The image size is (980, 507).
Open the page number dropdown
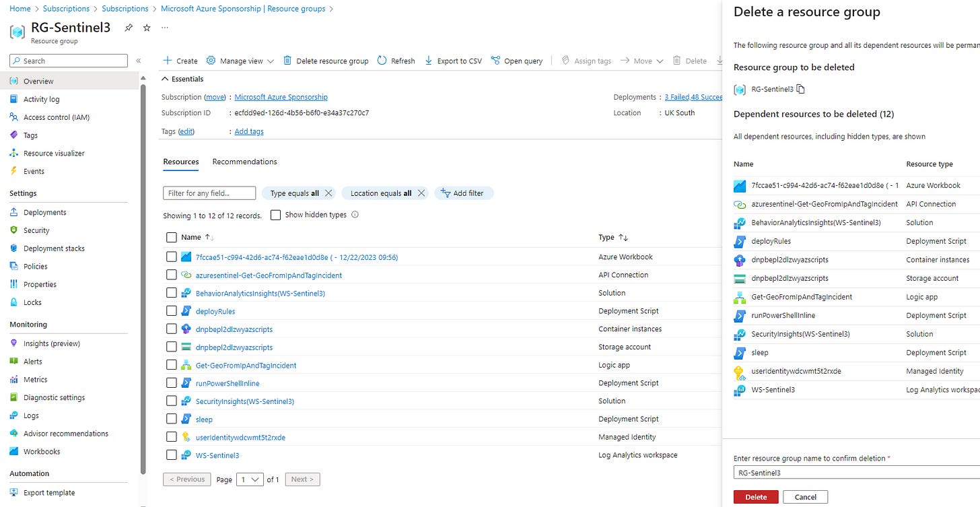(250, 479)
